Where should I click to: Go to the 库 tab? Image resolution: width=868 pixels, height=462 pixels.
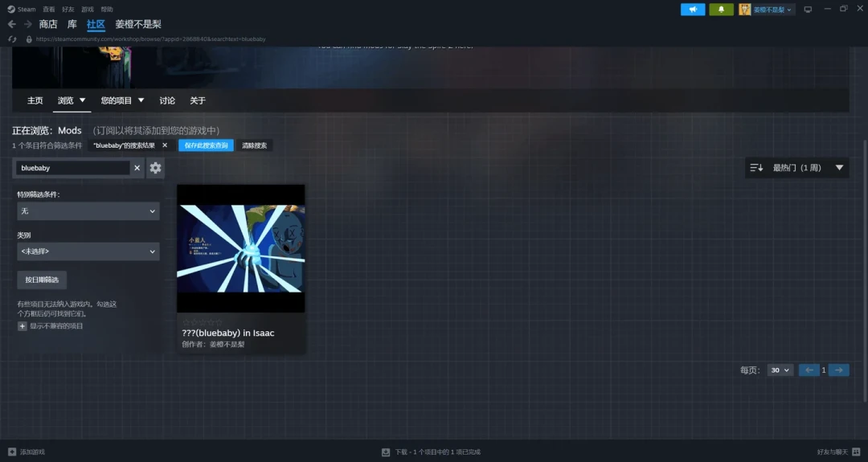point(72,24)
